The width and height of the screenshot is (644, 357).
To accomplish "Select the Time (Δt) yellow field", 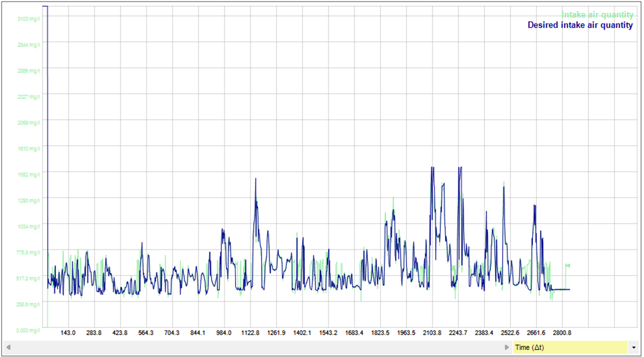I will coord(570,347).
